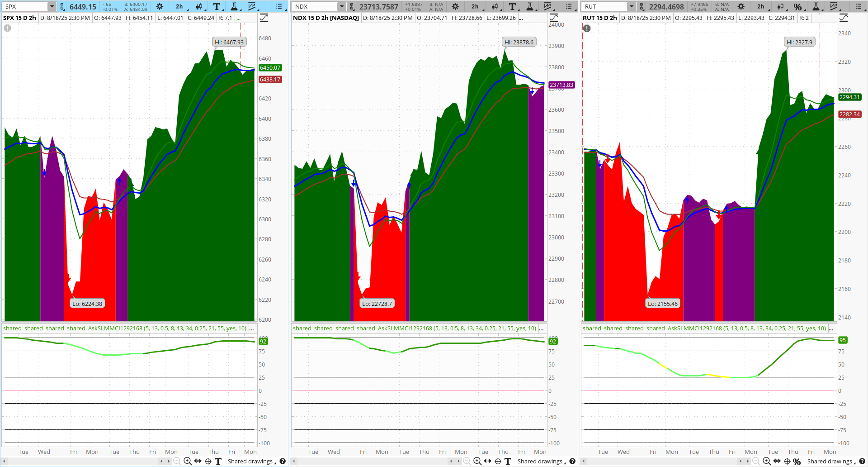Open the percent display icon on RUT toolbar
868x467 pixels.
[798, 6]
